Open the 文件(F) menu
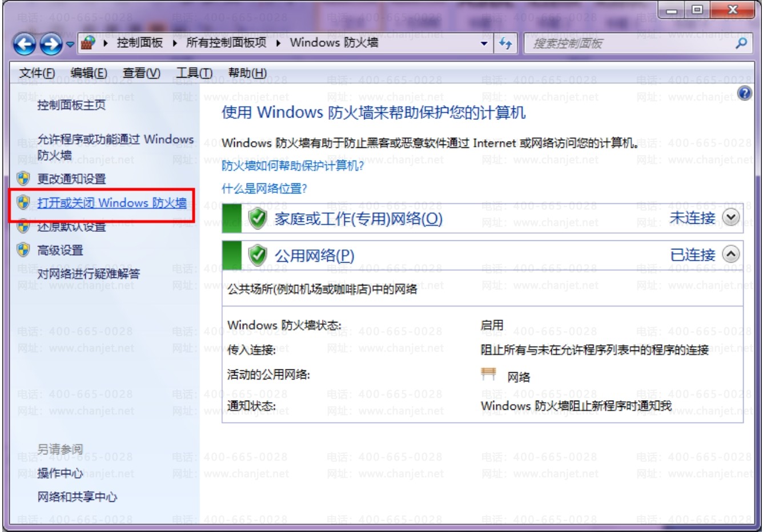The image size is (763, 532). coord(37,73)
